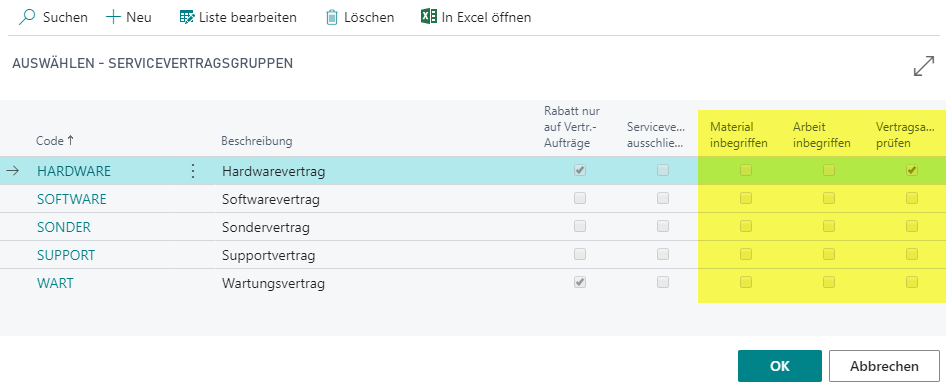Viewport: 946px width, 388px height.
Task: Select the Hardwarevertrag description cell
Action: point(273,171)
